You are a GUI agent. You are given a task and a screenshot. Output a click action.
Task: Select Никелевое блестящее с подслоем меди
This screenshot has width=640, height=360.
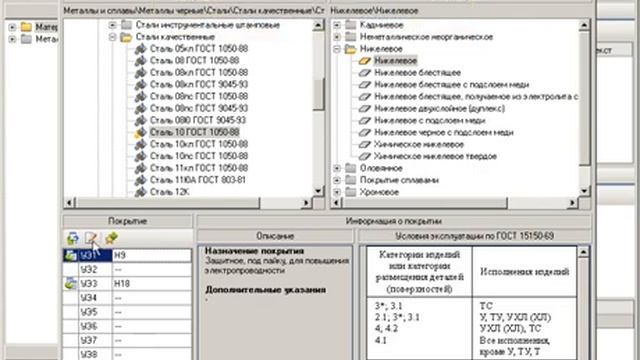coord(451,85)
